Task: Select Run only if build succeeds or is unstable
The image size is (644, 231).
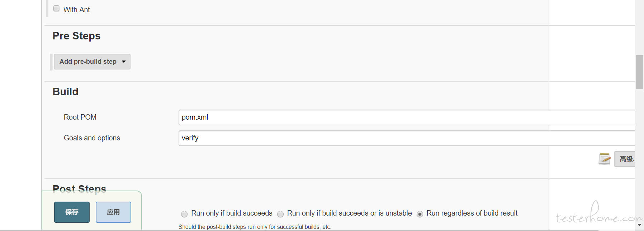Action: tap(280, 214)
